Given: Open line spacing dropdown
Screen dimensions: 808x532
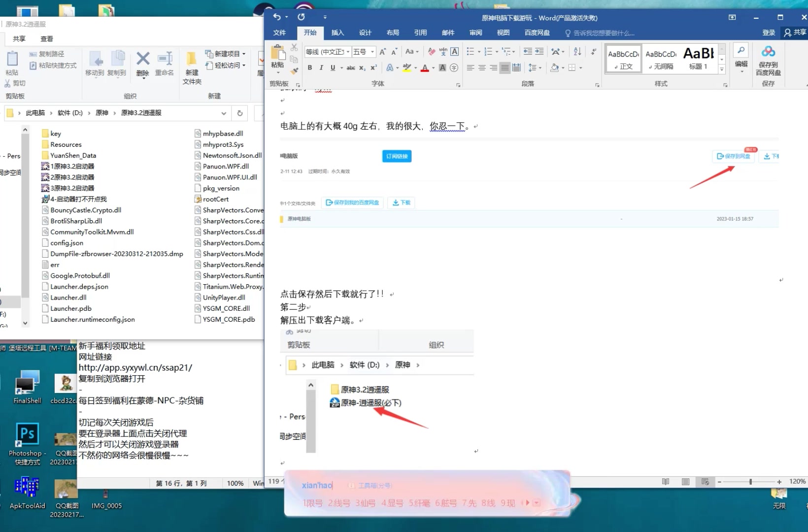Looking at the screenshot, I should [x=535, y=67].
